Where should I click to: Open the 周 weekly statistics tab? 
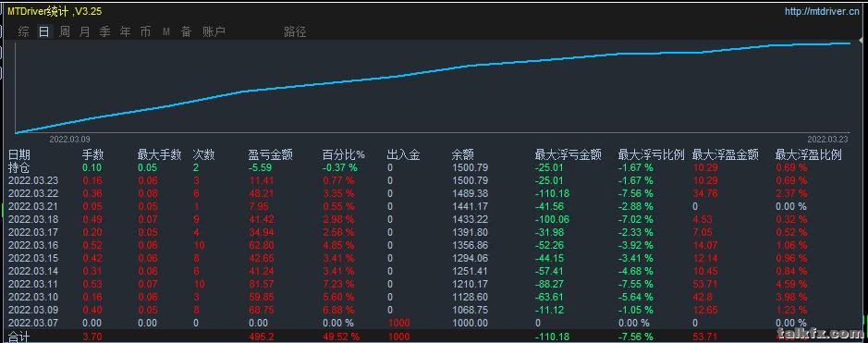pos(64,32)
